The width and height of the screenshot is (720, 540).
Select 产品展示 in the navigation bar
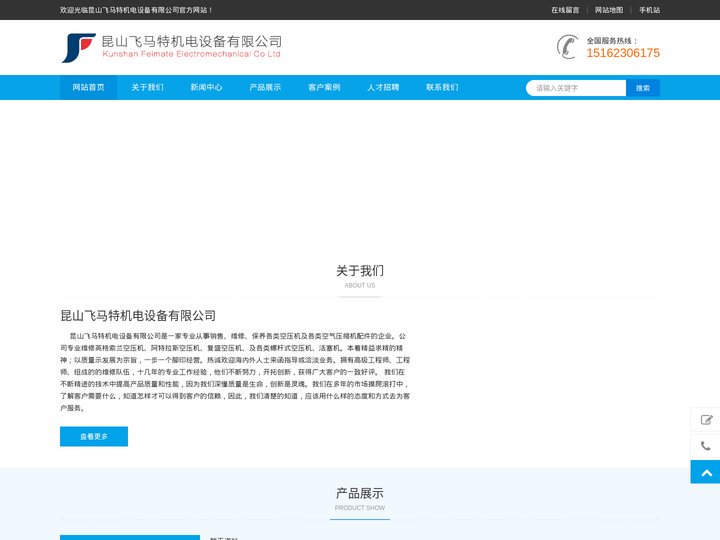pos(265,87)
